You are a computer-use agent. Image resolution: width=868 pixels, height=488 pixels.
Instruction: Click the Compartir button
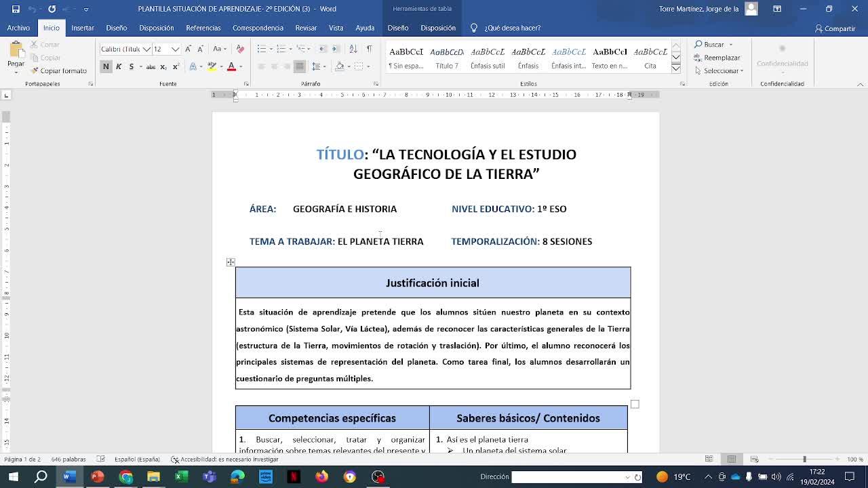pyautogui.click(x=835, y=28)
